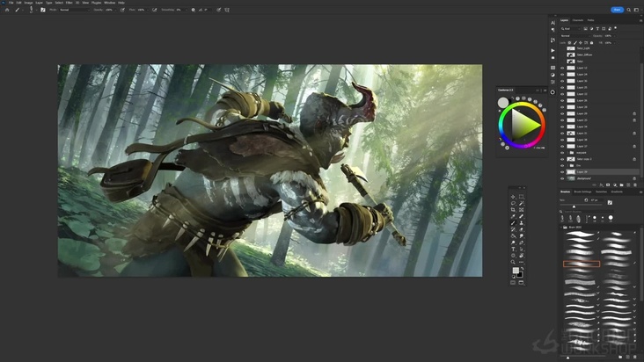Select the Zoom magnifier tool in toolbox
Image resolution: width=644 pixels, height=362 pixels.
tap(513, 263)
